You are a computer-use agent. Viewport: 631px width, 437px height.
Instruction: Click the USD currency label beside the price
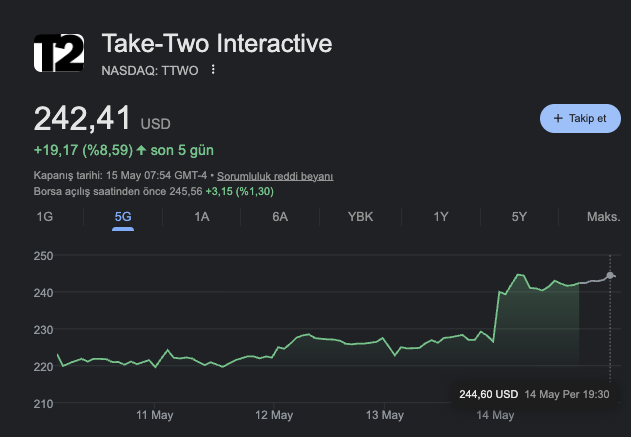coord(155,124)
